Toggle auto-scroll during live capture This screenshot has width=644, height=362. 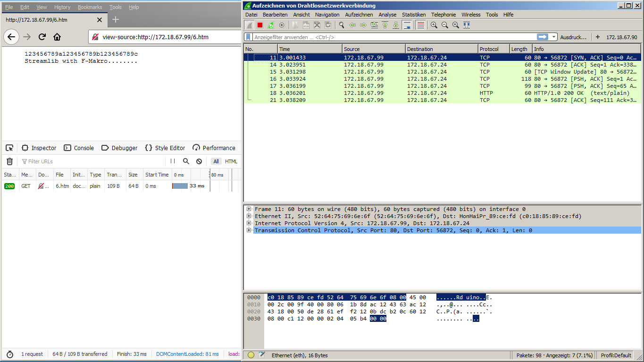(x=407, y=25)
